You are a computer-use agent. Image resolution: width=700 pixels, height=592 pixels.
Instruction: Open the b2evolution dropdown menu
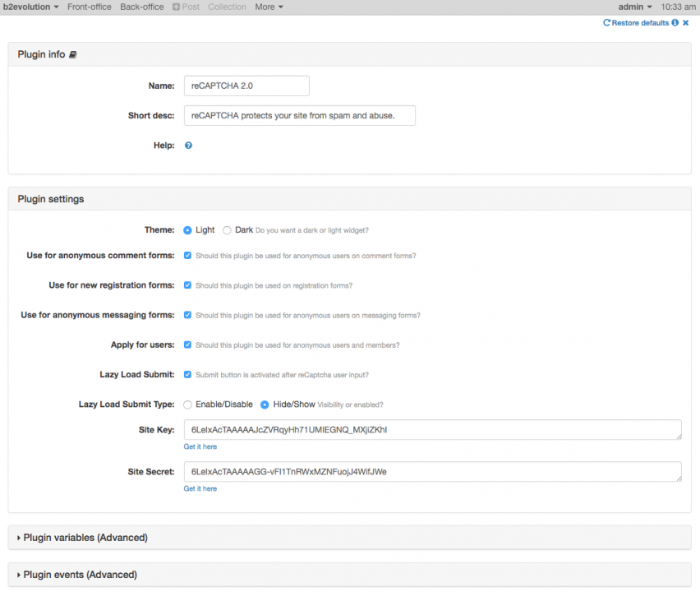pyautogui.click(x=30, y=7)
